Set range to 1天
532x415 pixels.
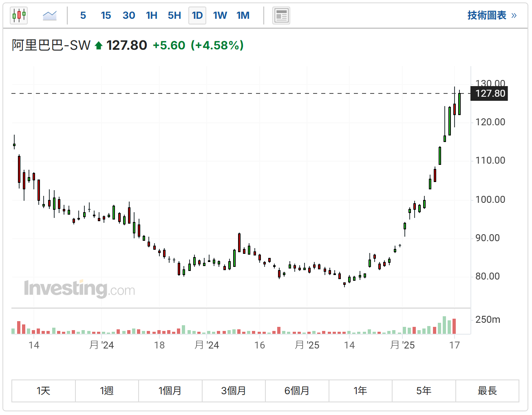44,391
